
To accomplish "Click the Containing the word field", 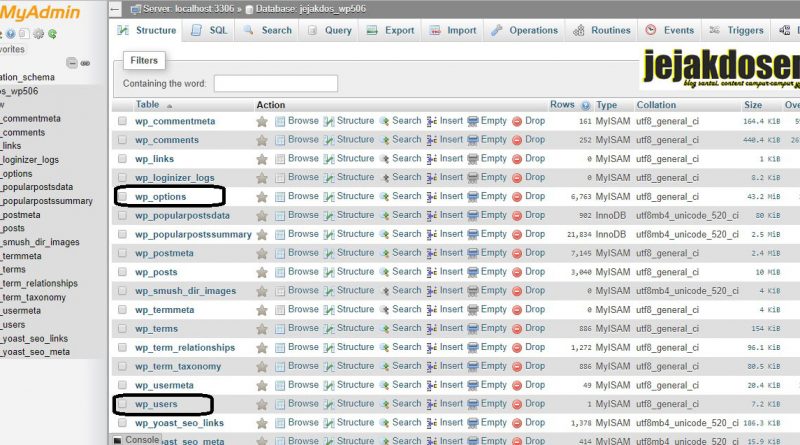I will pyautogui.click(x=276, y=84).
